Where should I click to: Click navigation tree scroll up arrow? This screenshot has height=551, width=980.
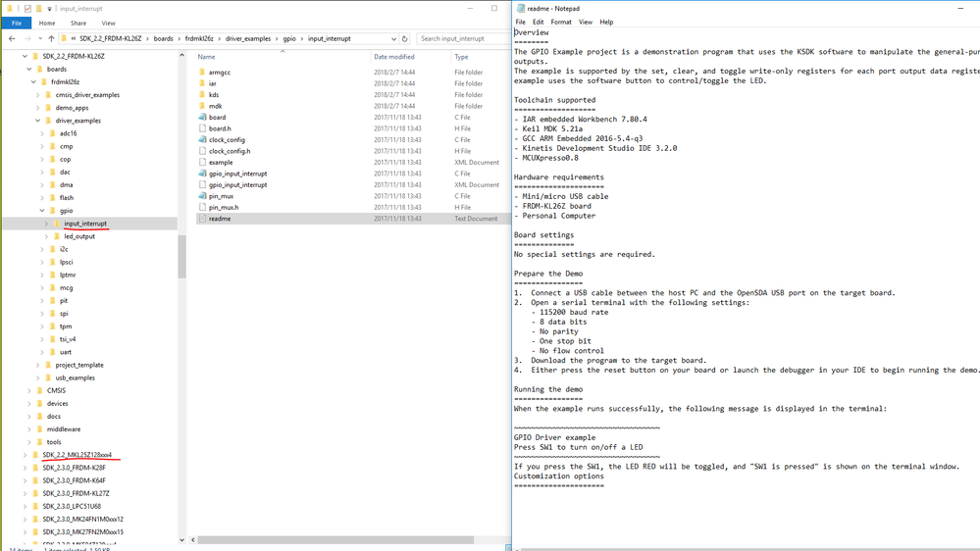coord(181,56)
